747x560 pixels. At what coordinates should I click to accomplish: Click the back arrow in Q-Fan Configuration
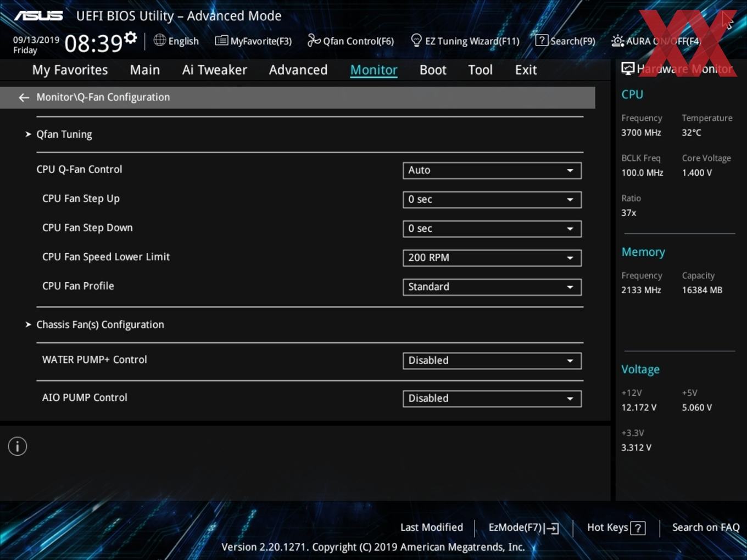click(x=24, y=97)
